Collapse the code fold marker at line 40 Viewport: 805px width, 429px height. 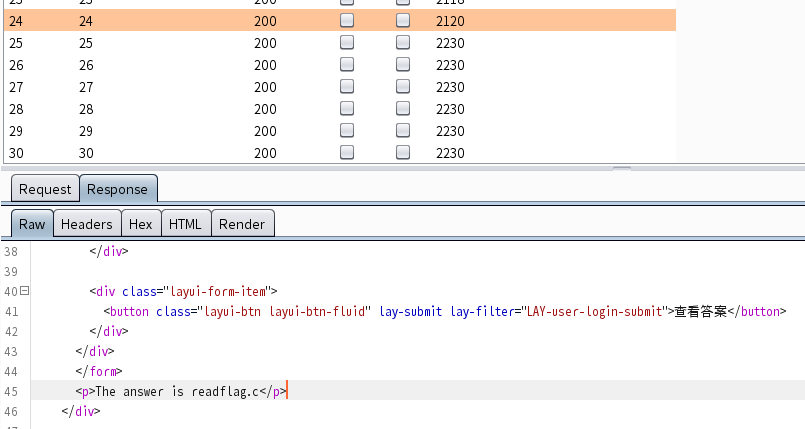[25, 292]
